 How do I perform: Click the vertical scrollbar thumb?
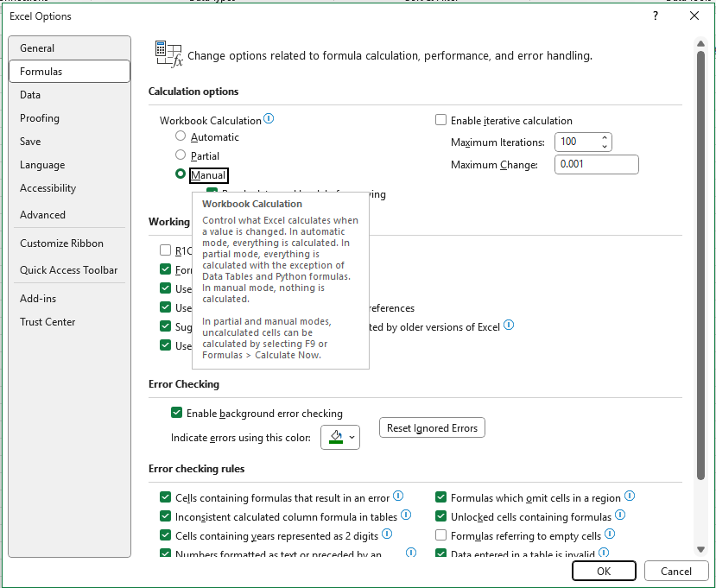(700, 266)
